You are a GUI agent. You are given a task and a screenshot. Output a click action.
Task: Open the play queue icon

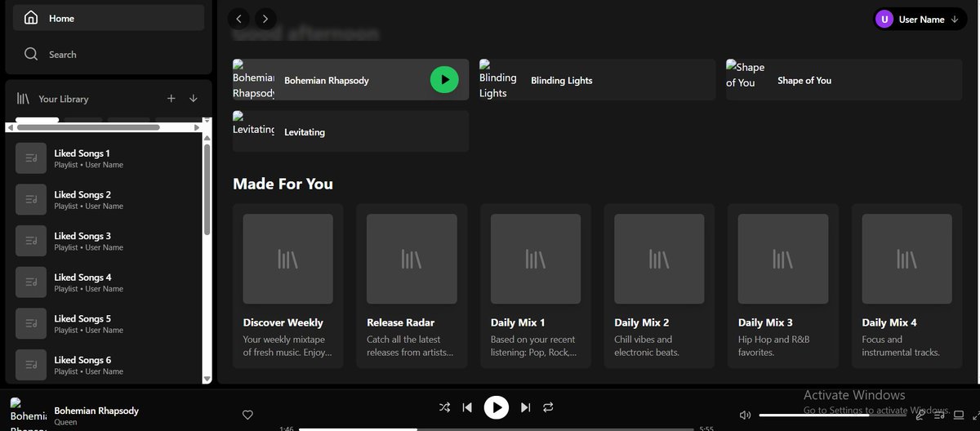[940, 415]
